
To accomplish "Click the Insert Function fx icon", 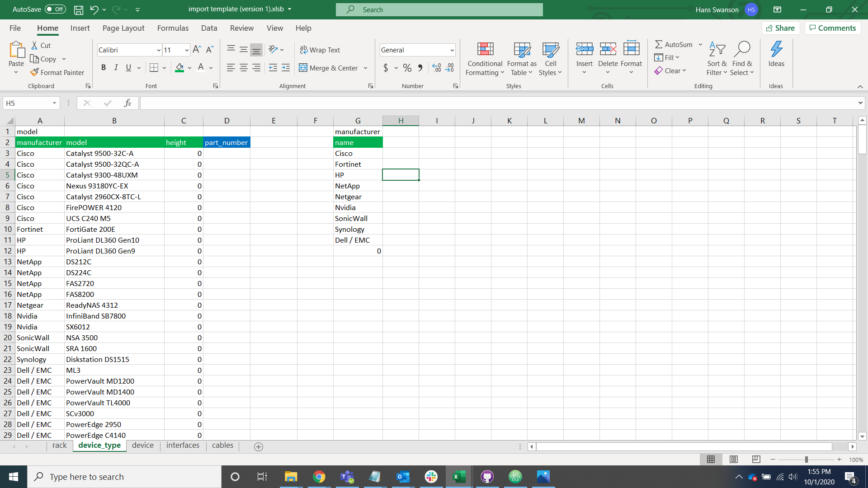I will click(x=127, y=103).
